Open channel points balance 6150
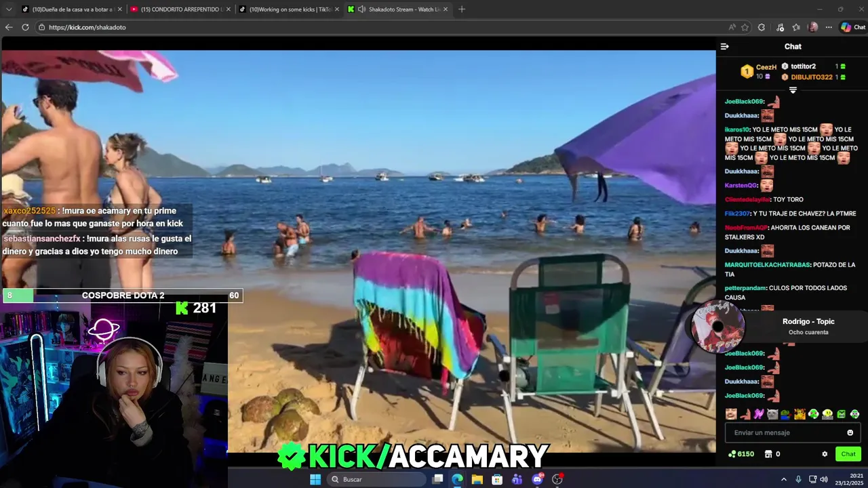868x488 pixels. [x=741, y=454]
